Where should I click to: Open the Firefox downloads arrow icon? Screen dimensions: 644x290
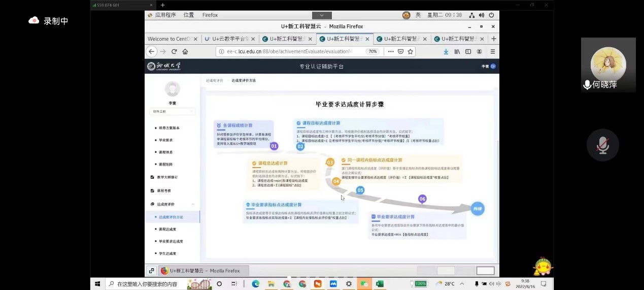point(446,51)
